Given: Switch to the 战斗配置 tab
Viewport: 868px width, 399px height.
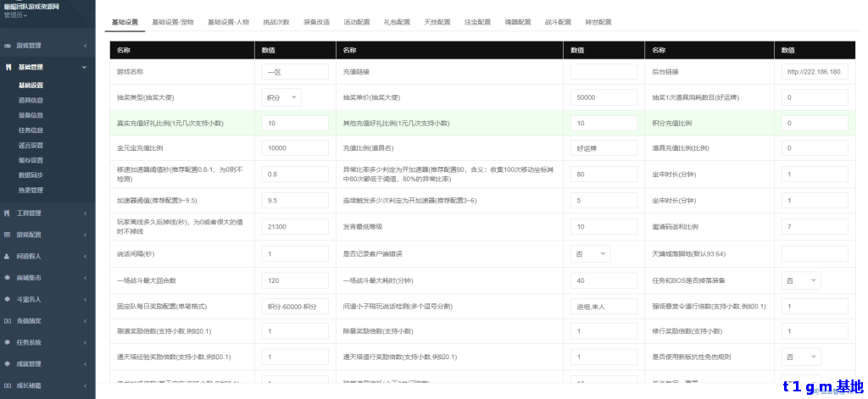Looking at the screenshot, I should coord(556,22).
